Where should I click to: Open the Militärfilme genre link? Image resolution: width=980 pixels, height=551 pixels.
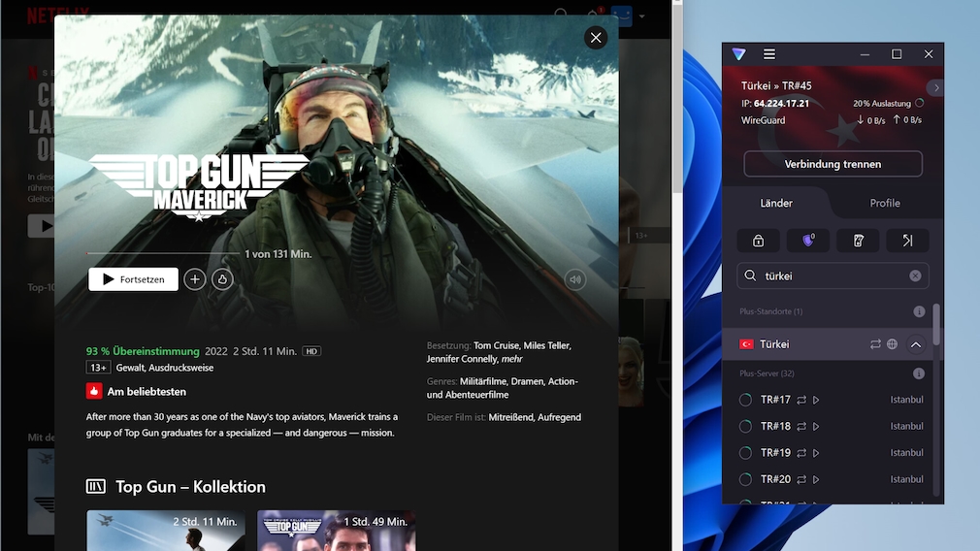click(x=484, y=381)
